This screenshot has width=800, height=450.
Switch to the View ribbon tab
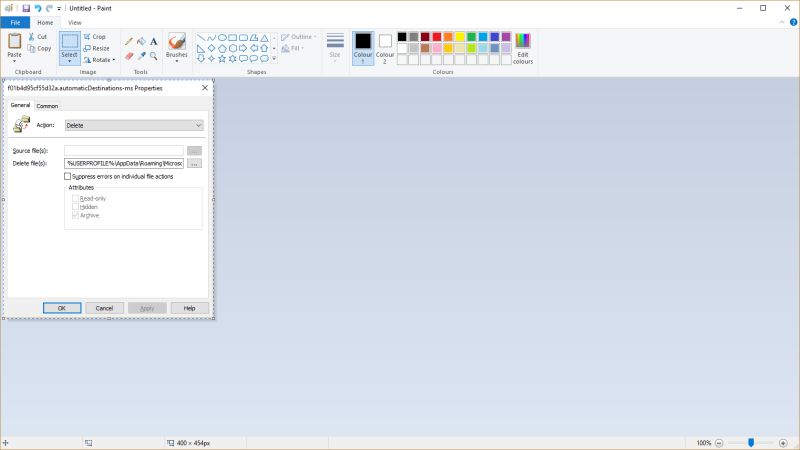pyautogui.click(x=74, y=22)
